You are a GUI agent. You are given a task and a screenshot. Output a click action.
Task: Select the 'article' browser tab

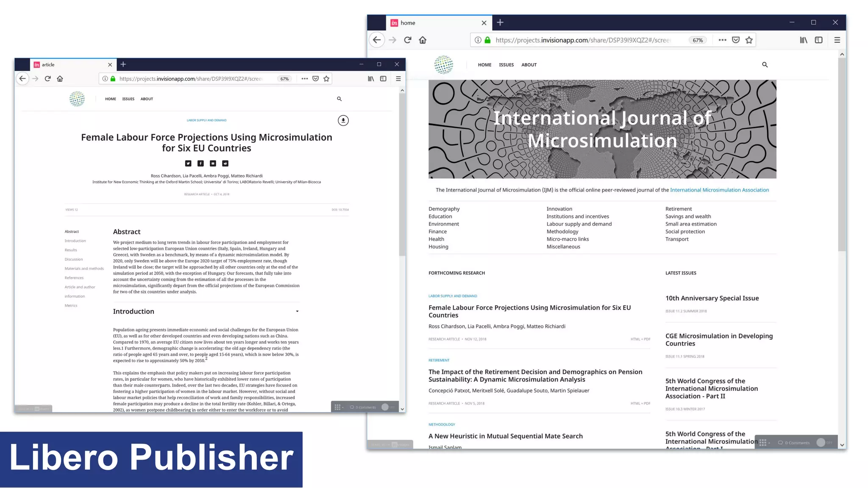73,65
